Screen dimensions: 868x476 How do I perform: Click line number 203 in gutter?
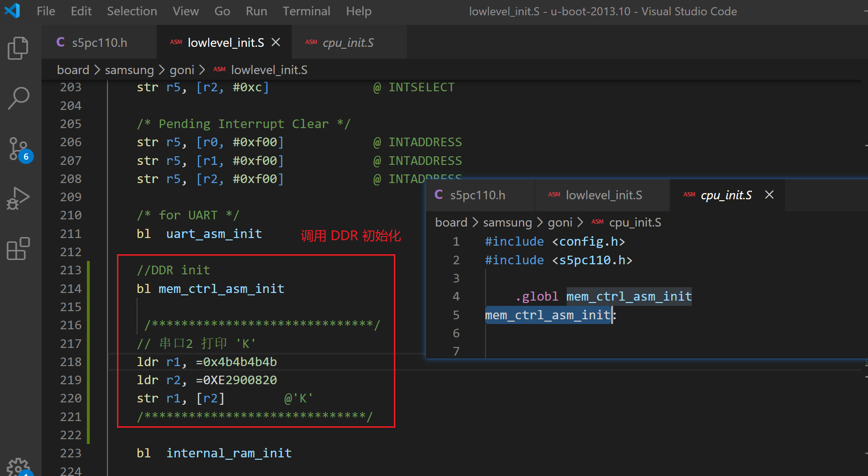[x=71, y=87]
